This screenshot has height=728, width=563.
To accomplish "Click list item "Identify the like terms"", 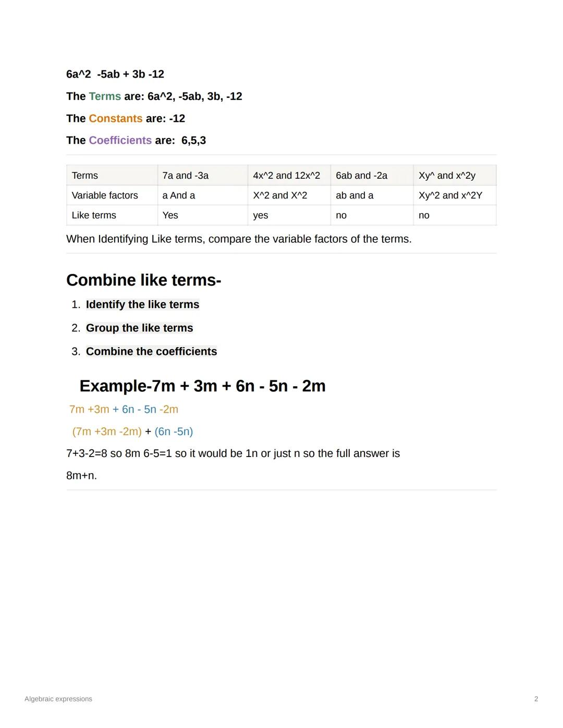I will click(142, 304).
